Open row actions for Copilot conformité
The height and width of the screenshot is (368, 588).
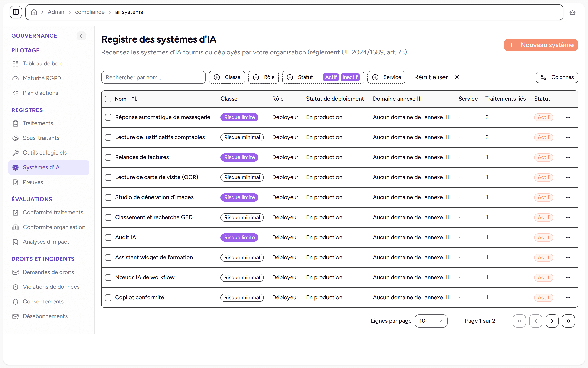[568, 298]
